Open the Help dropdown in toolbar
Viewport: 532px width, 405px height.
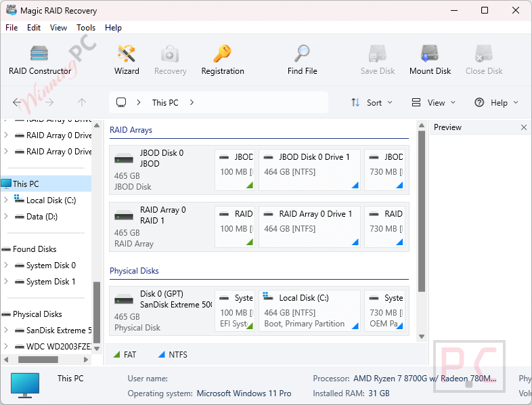point(496,102)
